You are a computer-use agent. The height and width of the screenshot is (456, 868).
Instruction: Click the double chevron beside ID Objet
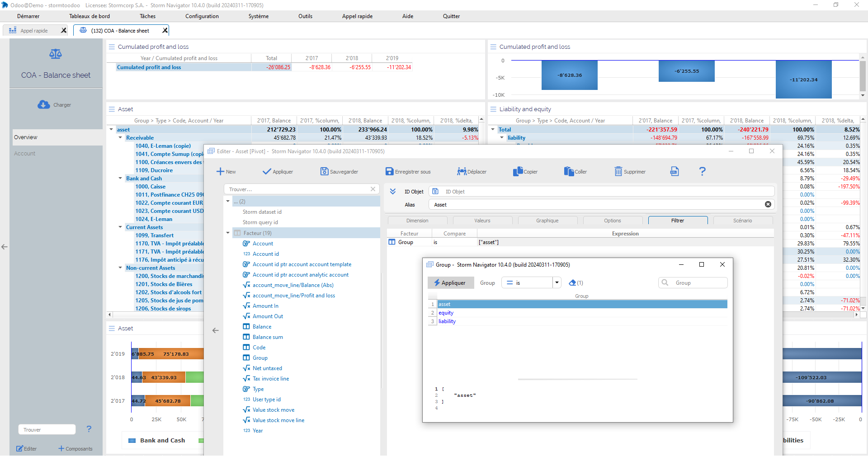[x=393, y=192]
